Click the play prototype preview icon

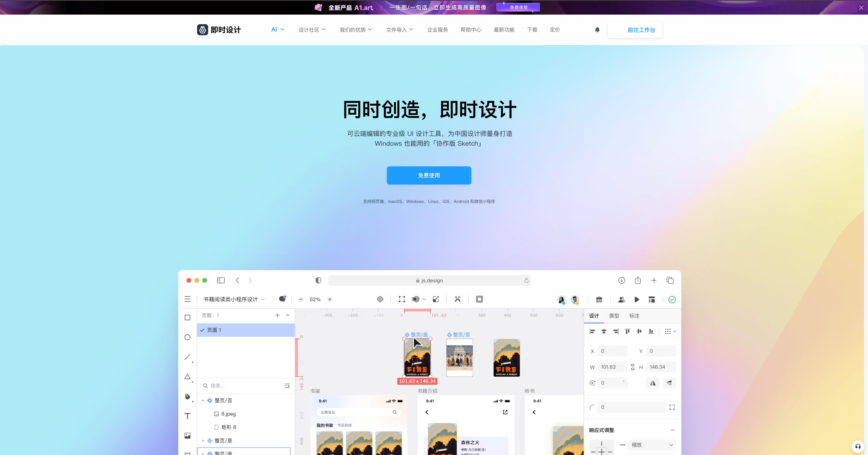636,299
